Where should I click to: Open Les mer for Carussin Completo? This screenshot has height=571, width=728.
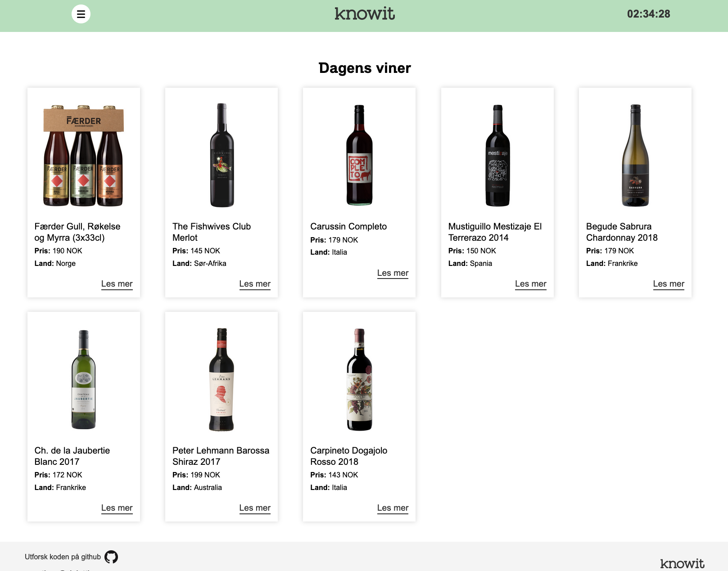point(393,273)
